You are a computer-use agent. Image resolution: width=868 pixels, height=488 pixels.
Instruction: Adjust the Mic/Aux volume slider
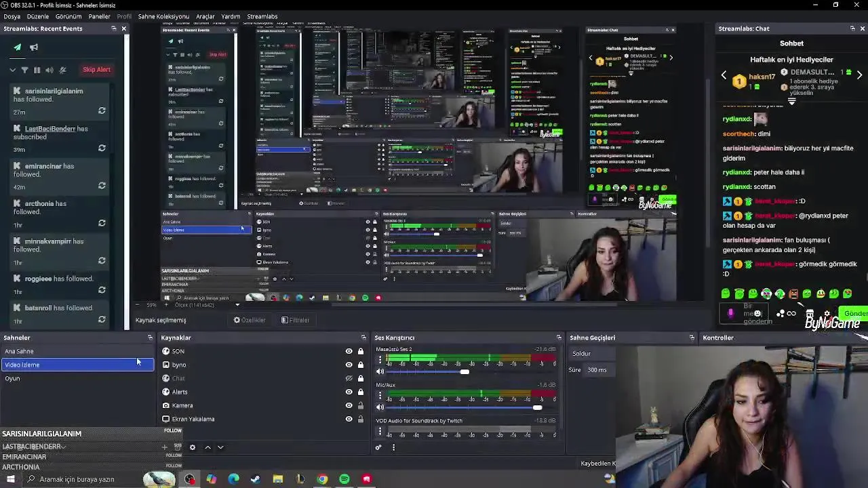coord(537,407)
